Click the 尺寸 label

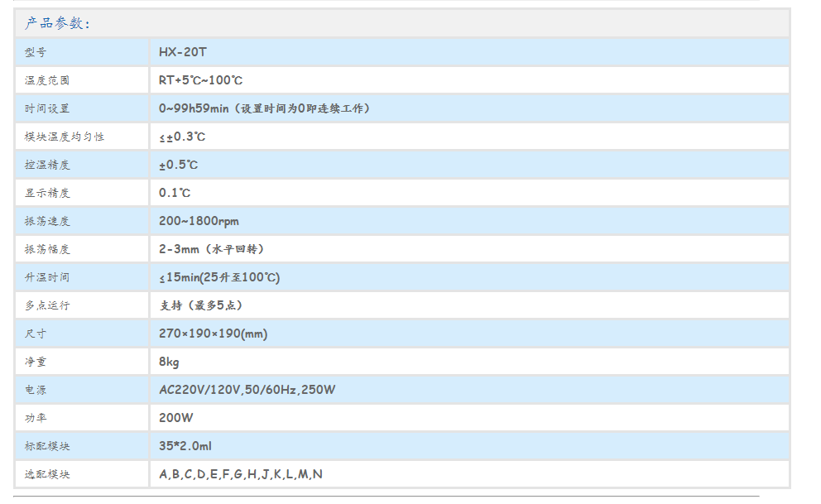point(35,334)
